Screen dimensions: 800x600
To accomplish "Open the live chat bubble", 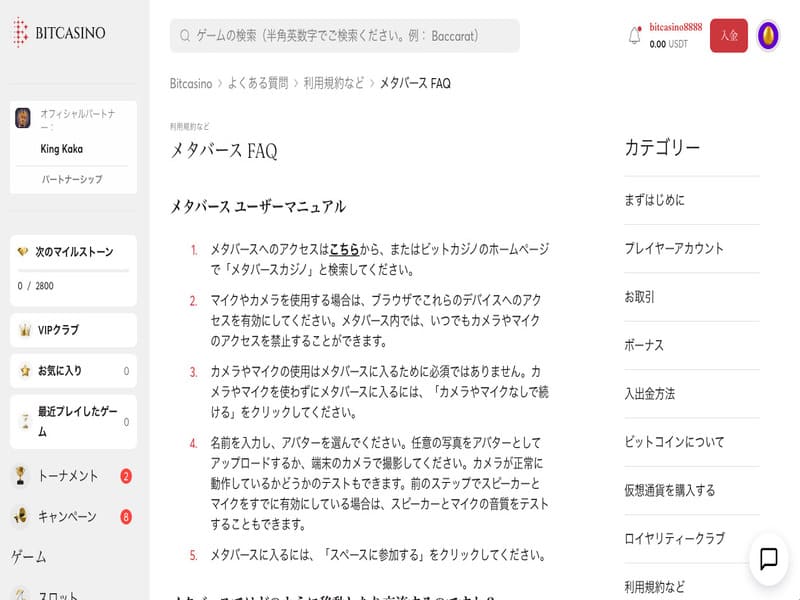I will tap(768, 559).
